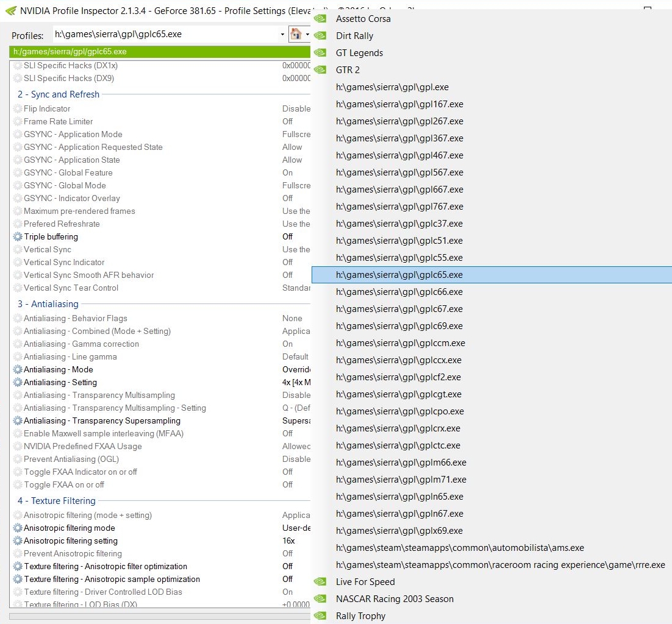
Task: Choose NASCAR Racing 2003 Season profile
Action: (x=395, y=599)
